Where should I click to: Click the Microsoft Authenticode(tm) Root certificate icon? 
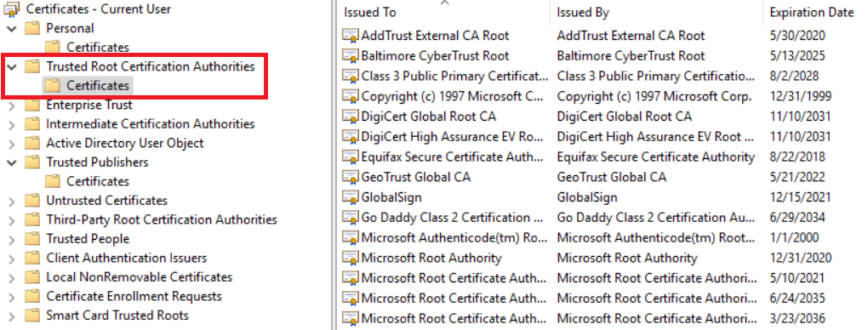(x=351, y=238)
